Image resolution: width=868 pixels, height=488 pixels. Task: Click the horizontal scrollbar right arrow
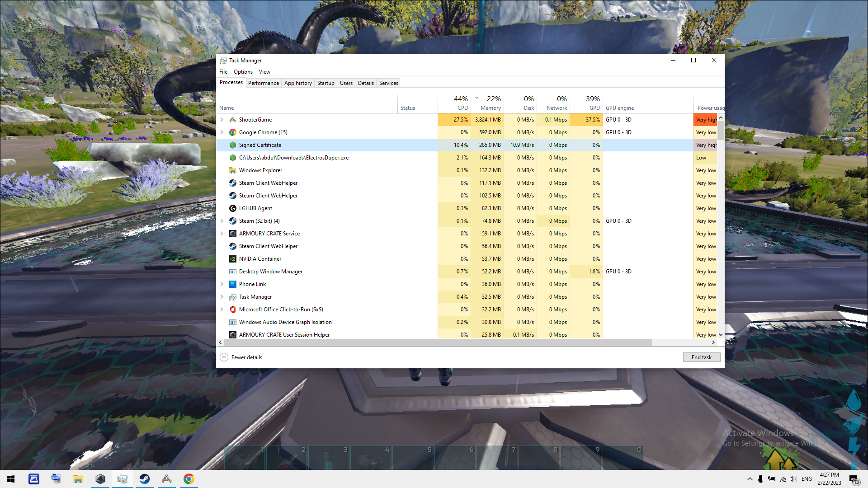[x=713, y=343]
